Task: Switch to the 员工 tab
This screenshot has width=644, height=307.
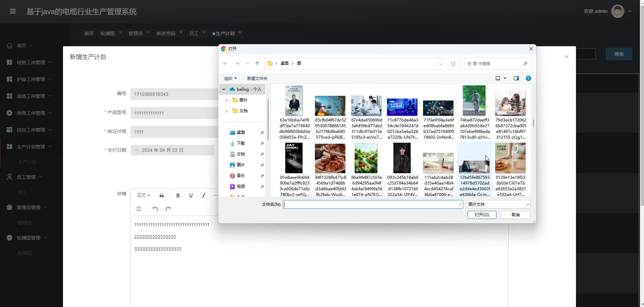Action: (194, 33)
